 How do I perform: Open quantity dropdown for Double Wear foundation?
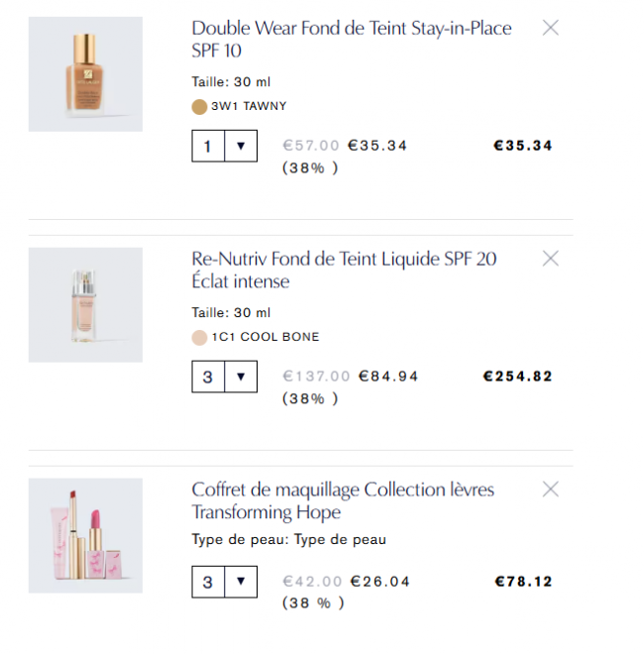pyautogui.click(x=241, y=147)
